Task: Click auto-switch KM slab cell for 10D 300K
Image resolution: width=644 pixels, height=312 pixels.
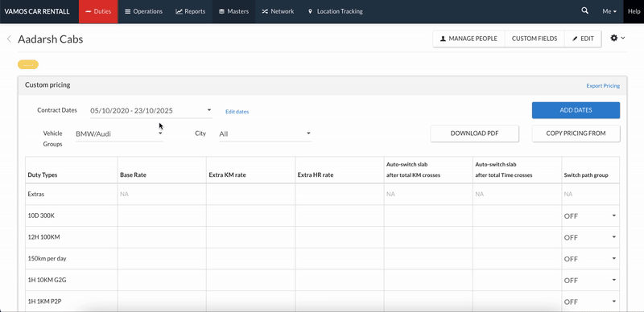Action: pyautogui.click(x=428, y=216)
